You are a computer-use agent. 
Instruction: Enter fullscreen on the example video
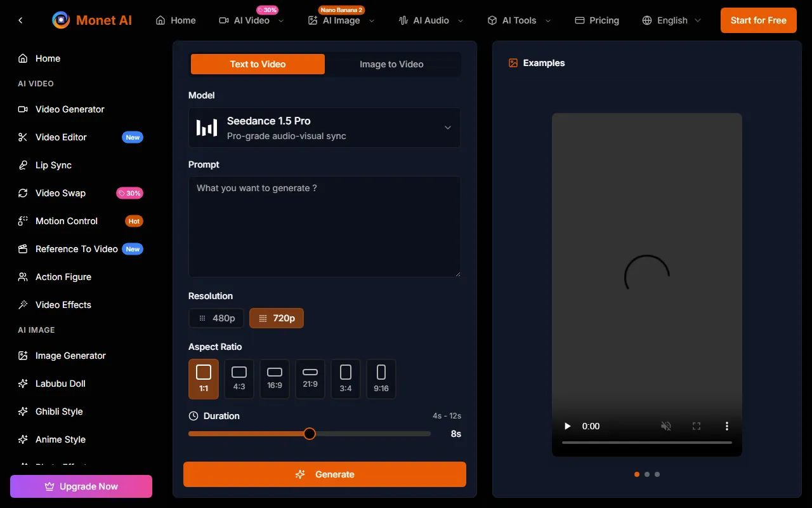click(696, 426)
